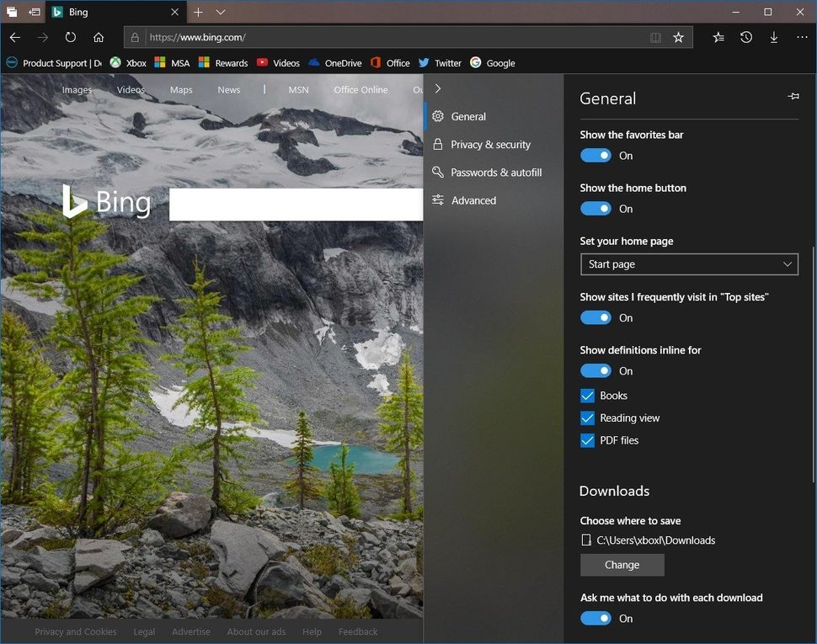This screenshot has height=644, width=817.
Task: Pin the settings panel open
Action: (x=793, y=96)
